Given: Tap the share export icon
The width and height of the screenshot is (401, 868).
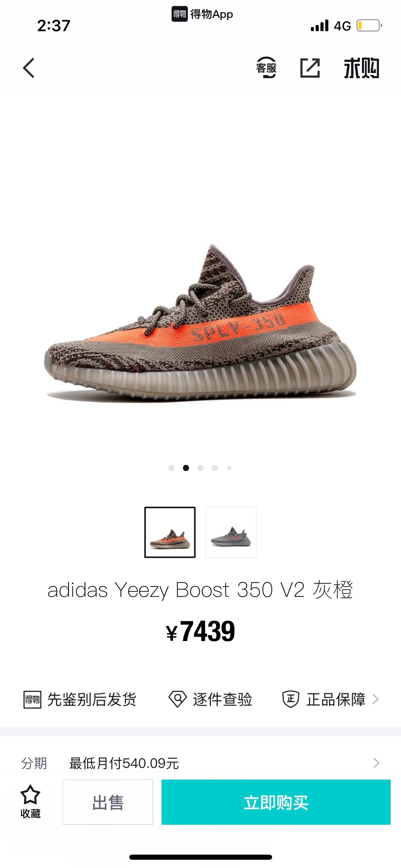Looking at the screenshot, I should point(310,68).
